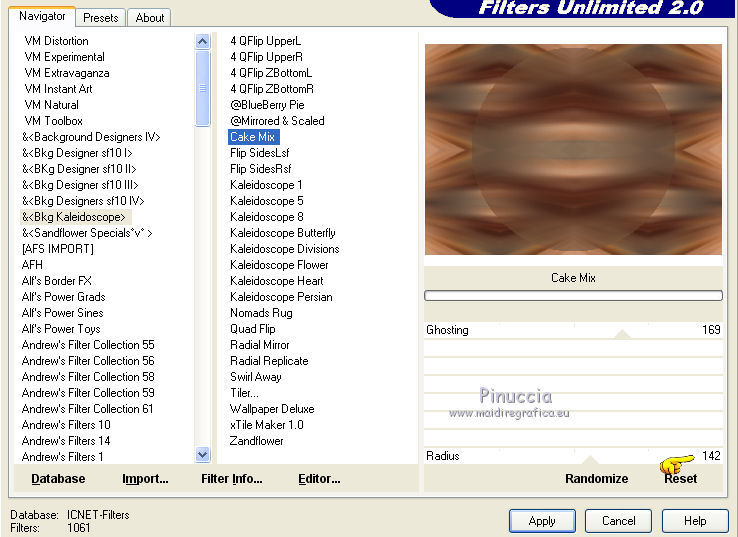Click the Apply button

tap(542, 521)
